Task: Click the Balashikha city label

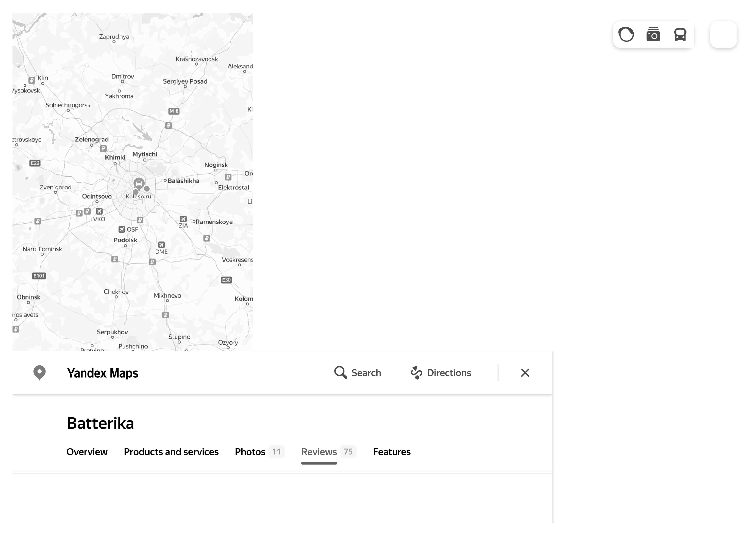Action: coord(183,180)
